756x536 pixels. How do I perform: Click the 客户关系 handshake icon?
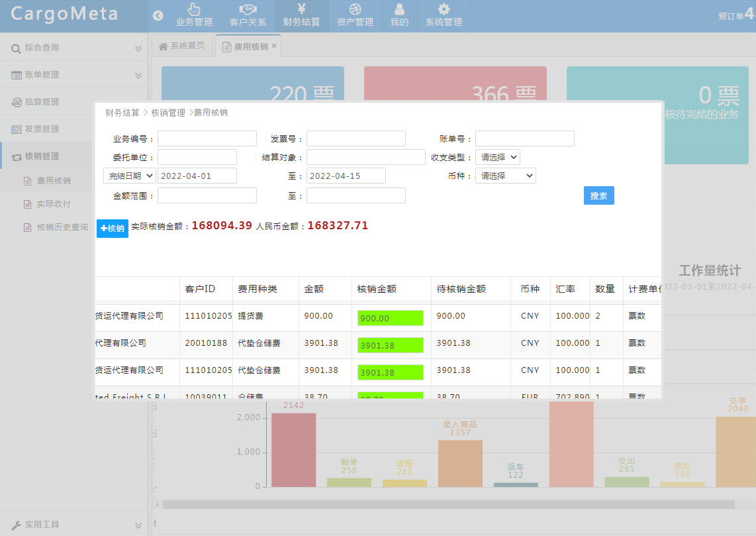[x=248, y=9]
